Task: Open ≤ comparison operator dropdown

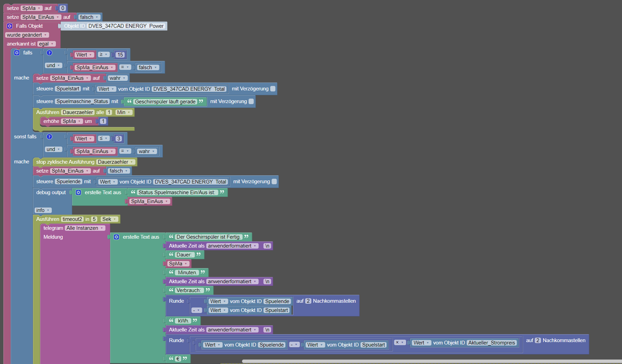Action: point(103,138)
